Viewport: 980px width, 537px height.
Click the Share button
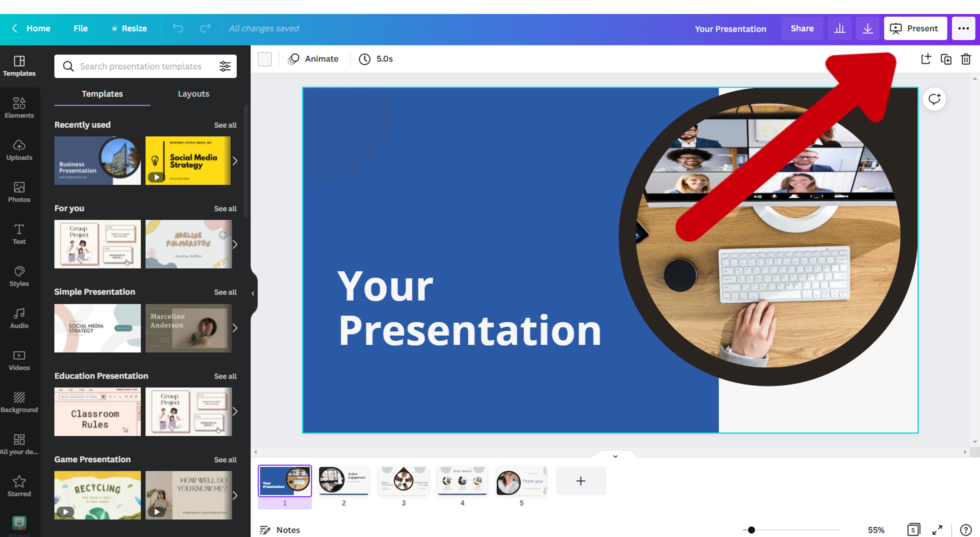pyautogui.click(x=802, y=28)
